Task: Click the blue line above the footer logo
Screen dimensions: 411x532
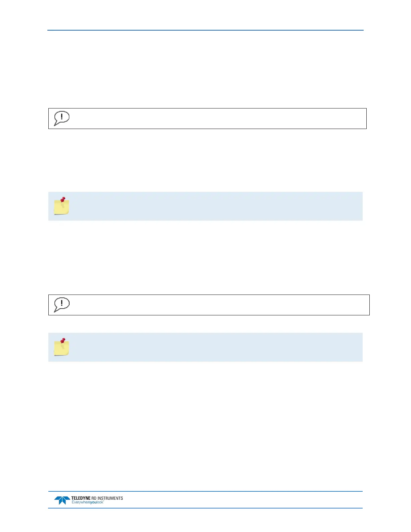Action: pos(205,491)
